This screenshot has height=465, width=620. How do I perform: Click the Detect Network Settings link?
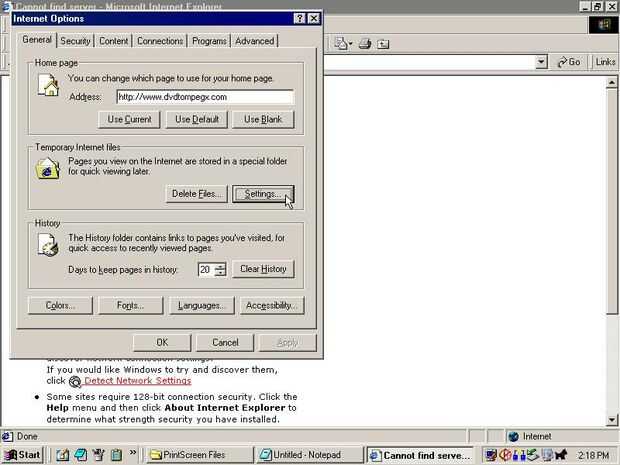pyautogui.click(x=138, y=380)
